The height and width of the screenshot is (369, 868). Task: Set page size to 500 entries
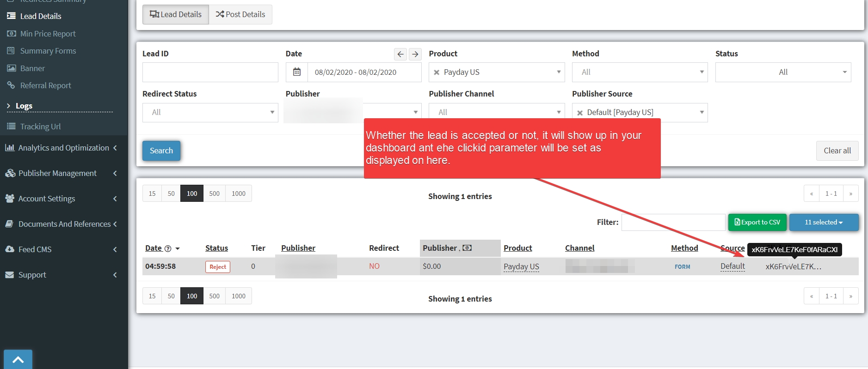214,194
